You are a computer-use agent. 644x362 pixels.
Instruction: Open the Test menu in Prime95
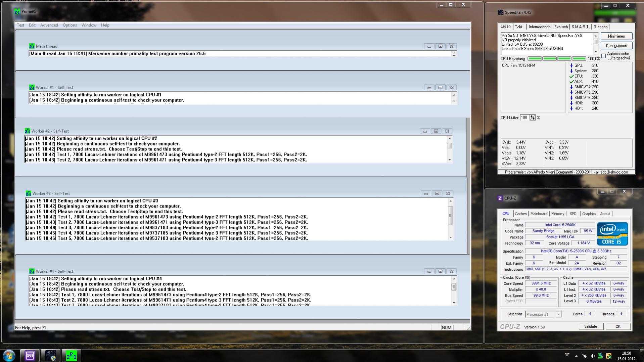click(x=20, y=25)
